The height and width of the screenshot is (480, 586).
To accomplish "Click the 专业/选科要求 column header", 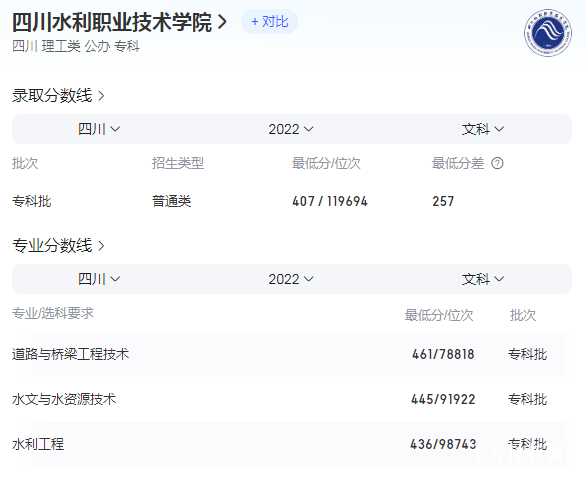I will pos(53,313).
